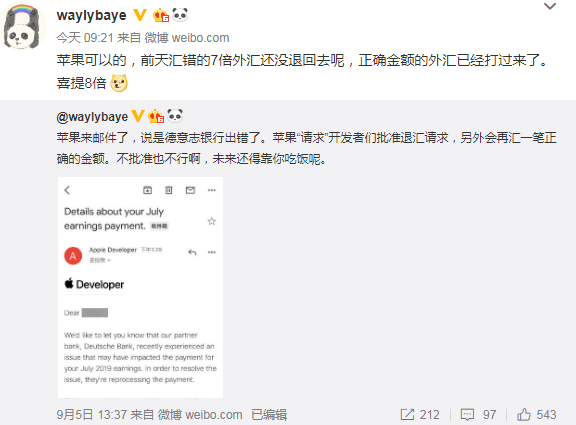Image resolution: width=576 pixels, height=425 pixels.
Task: Open the post options chevron menu
Action: [x=550, y=6]
